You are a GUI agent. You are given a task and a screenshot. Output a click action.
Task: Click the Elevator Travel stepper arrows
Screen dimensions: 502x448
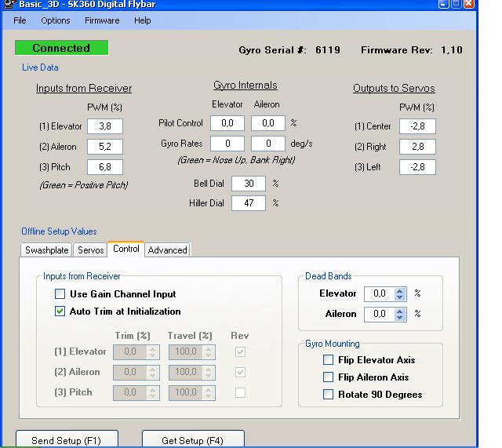pos(209,352)
